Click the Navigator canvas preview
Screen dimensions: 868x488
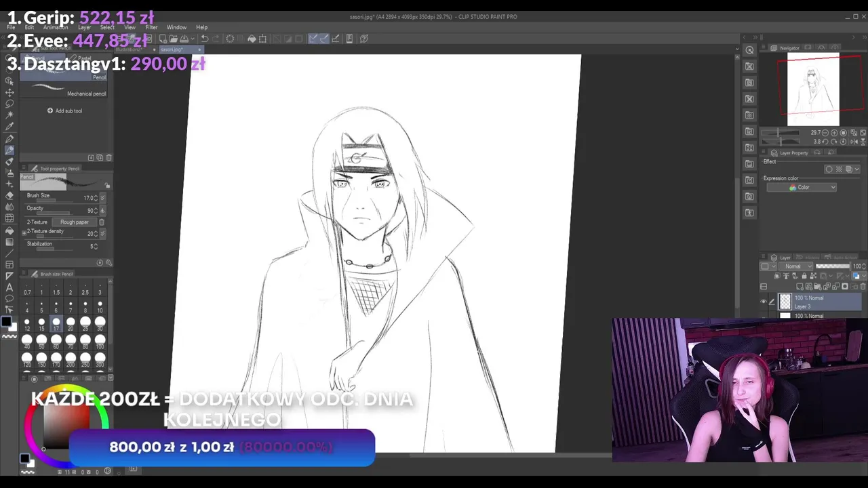coord(813,90)
